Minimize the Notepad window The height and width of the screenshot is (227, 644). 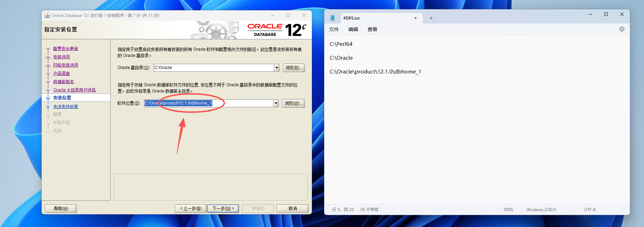[591, 14]
